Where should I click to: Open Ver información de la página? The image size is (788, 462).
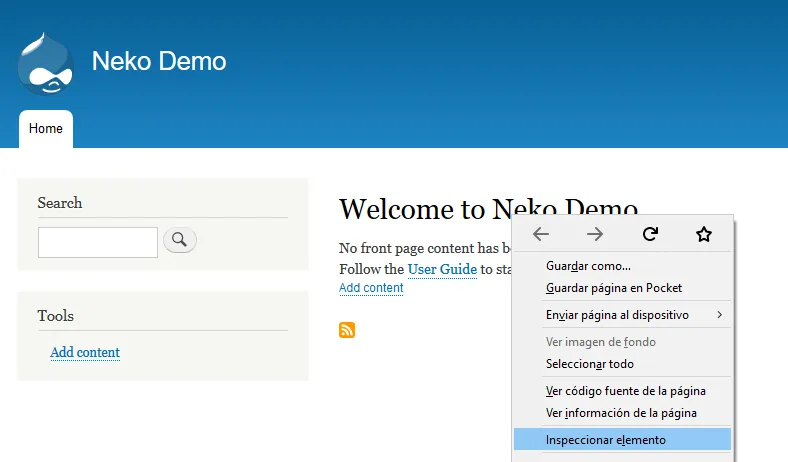622,413
